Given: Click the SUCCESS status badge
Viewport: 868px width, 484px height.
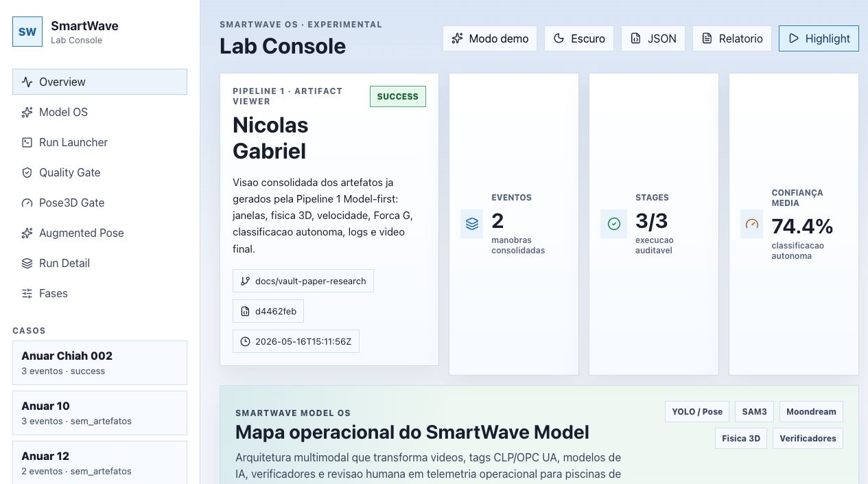Looking at the screenshot, I should (x=398, y=96).
